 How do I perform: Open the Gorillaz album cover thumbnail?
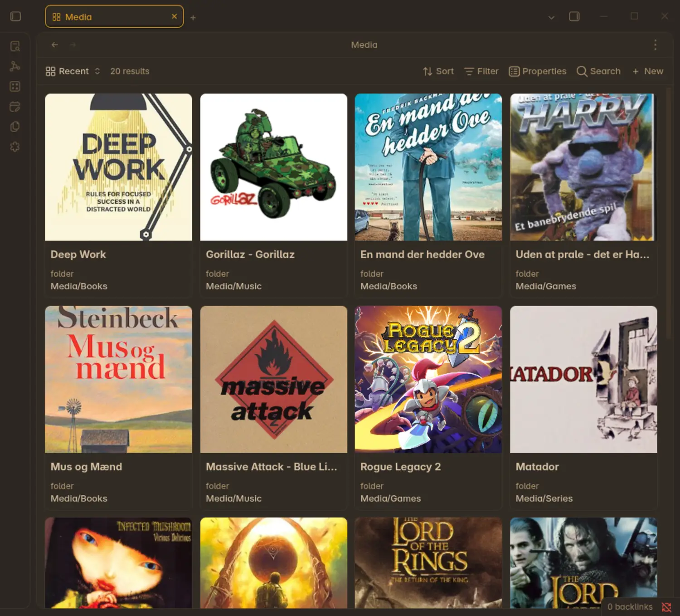[x=274, y=167]
